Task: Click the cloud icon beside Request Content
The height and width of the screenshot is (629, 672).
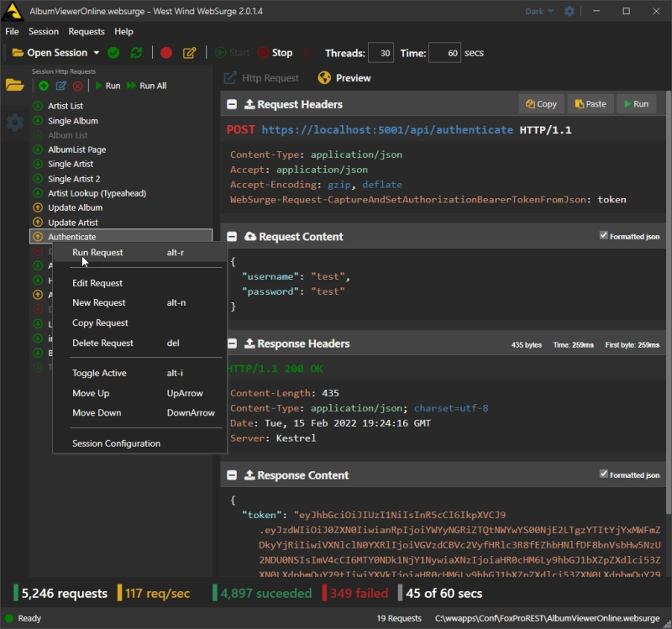Action: [250, 237]
